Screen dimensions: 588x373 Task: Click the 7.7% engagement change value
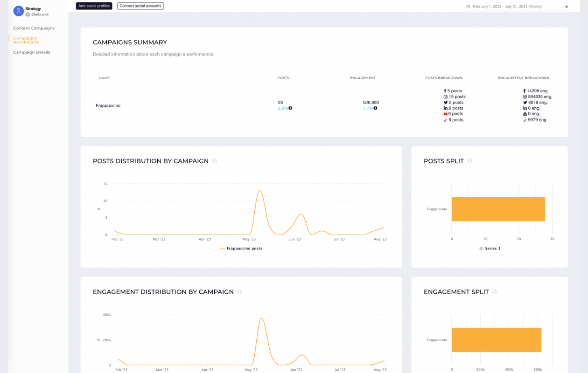click(x=368, y=108)
